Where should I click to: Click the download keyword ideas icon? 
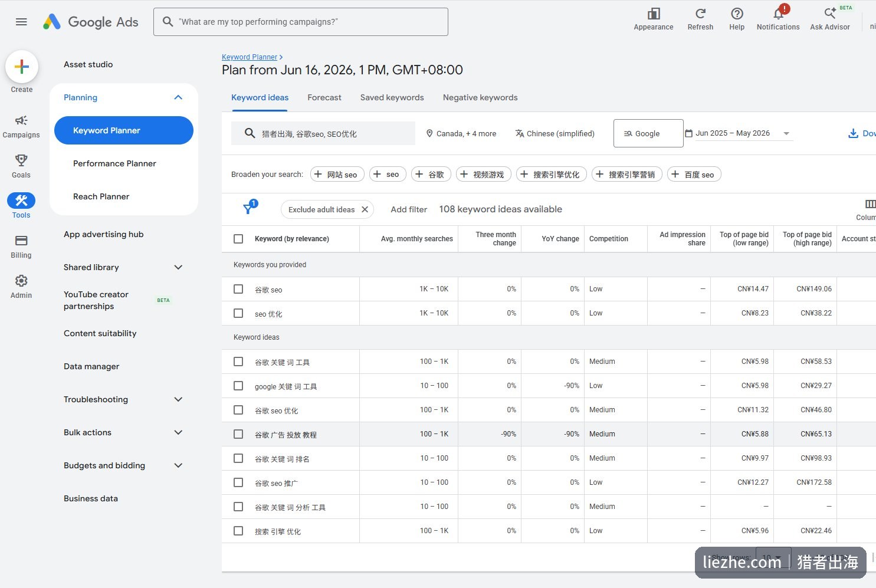pyautogui.click(x=853, y=133)
